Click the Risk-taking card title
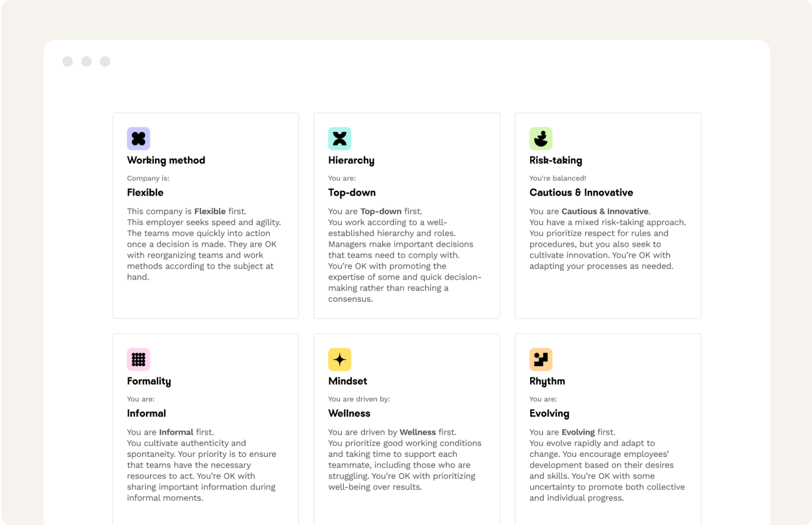The image size is (812, 525). [556, 161]
